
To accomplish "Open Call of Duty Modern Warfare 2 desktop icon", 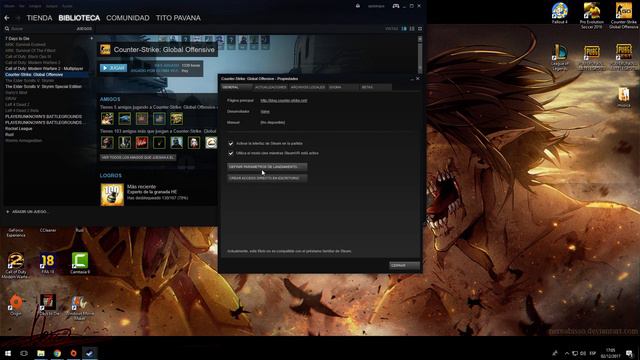I will 16,265.
